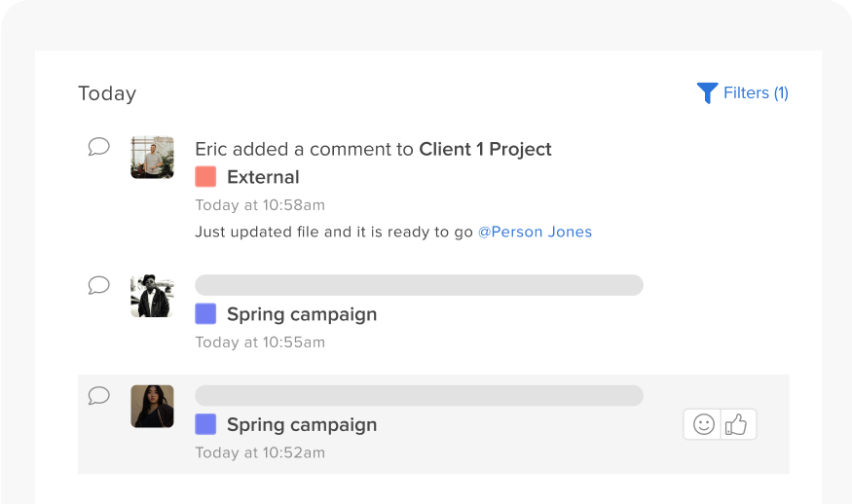852x504 pixels.
Task: Click the purple swatch in the 10:52am entry
Action: point(205,424)
